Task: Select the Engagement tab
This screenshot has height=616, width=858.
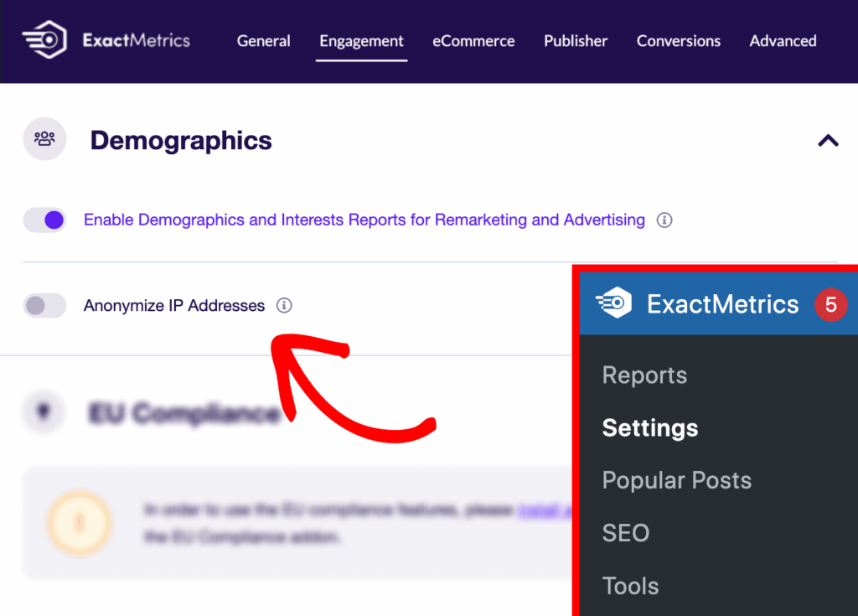Action: [x=361, y=41]
